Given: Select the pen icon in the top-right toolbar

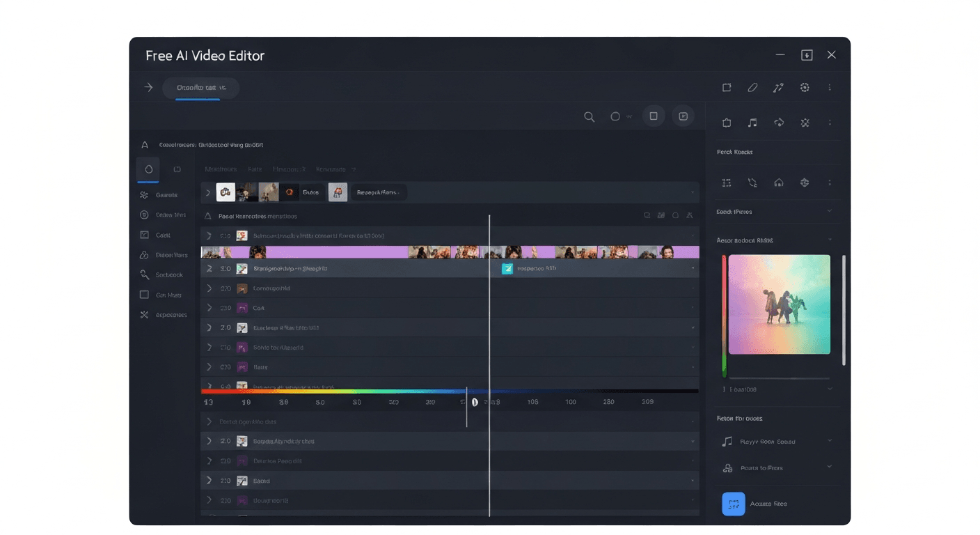Looking at the screenshot, I should pos(752,87).
